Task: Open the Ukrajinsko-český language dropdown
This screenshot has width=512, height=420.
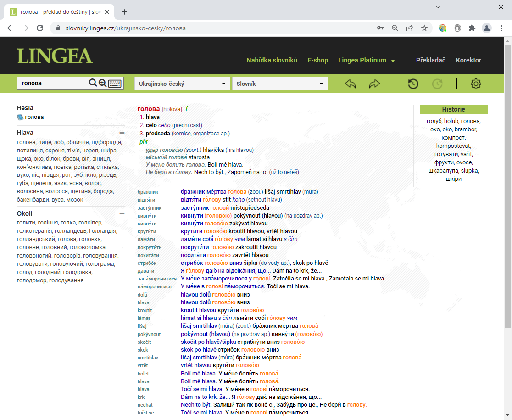Action: (182, 84)
